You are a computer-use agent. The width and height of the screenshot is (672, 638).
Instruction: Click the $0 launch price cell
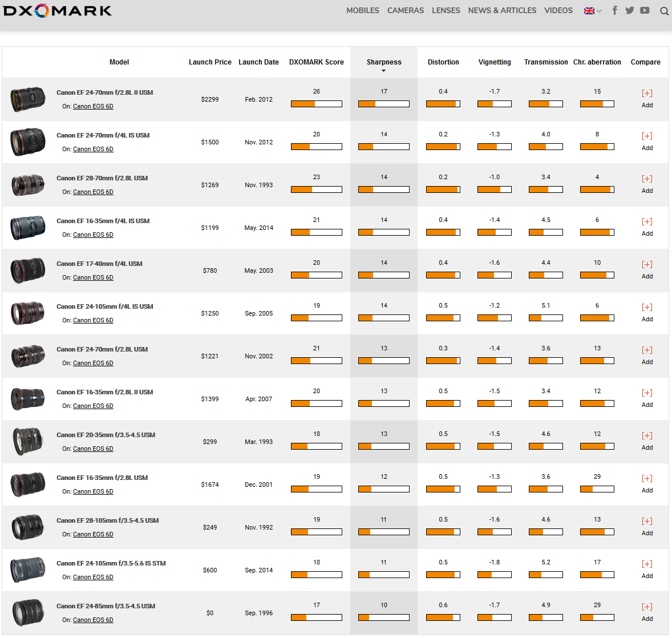[210, 613]
